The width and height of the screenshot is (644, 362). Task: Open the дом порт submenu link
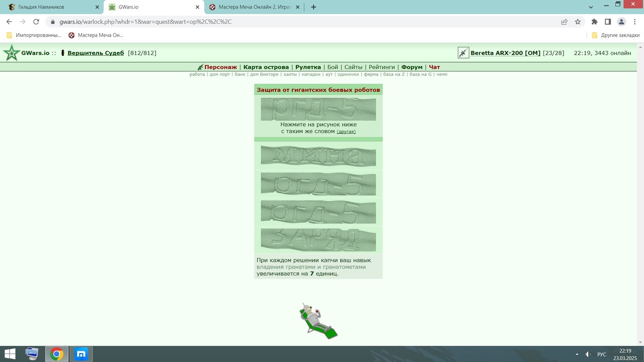(x=220, y=74)
